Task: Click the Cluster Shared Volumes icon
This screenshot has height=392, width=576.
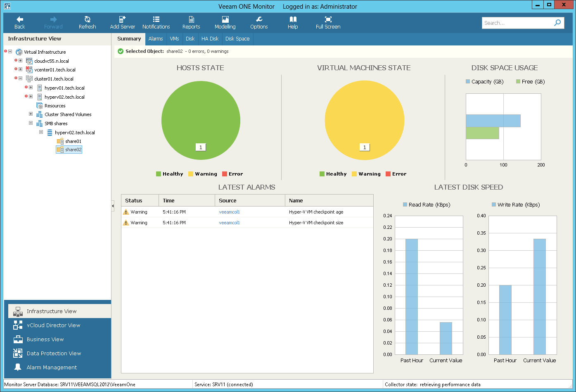Action: click(40, 114)
